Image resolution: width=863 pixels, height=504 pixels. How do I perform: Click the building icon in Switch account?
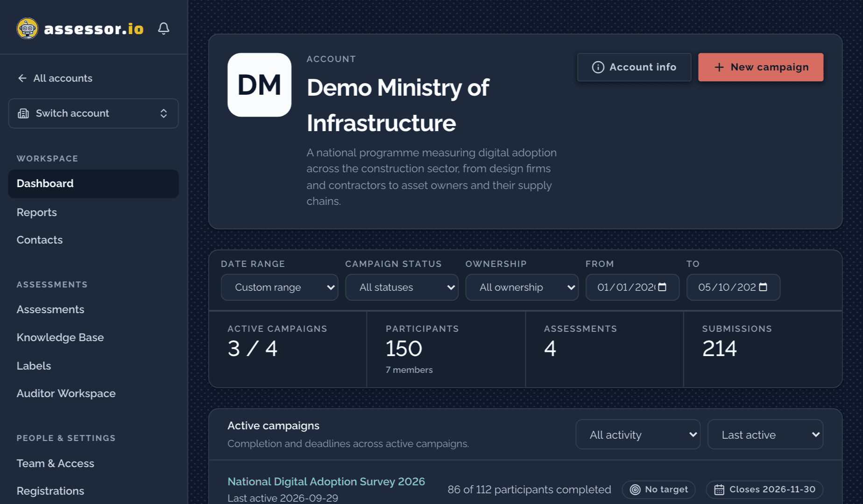(x=23, y=113)
